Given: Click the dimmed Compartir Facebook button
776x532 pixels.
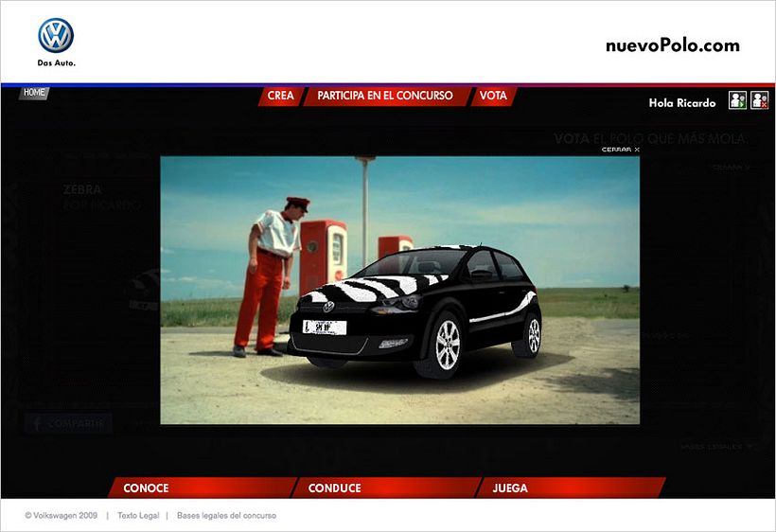Looking at the screenshot, I should pos(68,424).
